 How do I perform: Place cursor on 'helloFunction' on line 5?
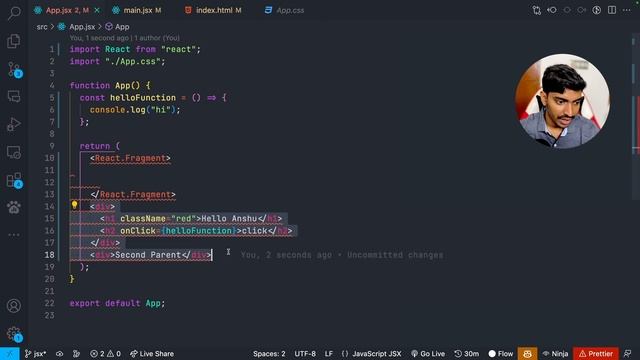143,98
